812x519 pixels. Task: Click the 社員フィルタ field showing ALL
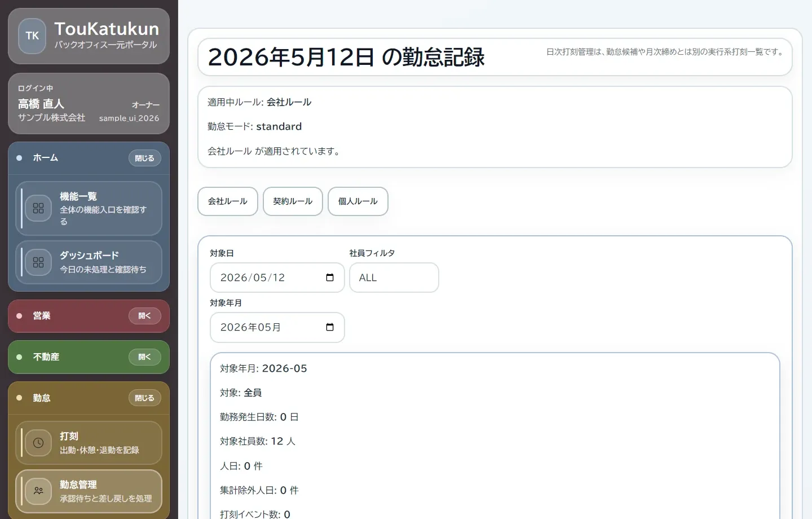pyautogui.click(x=394, y=278)
